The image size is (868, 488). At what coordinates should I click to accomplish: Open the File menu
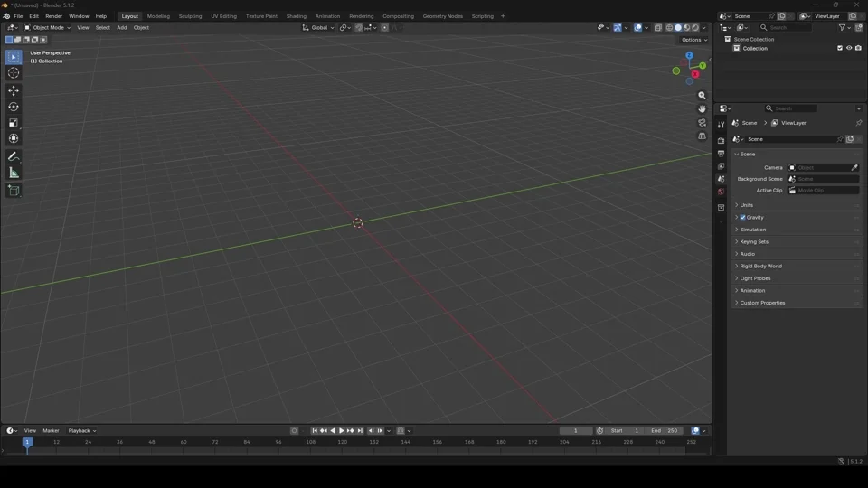(x=18, y=16)
